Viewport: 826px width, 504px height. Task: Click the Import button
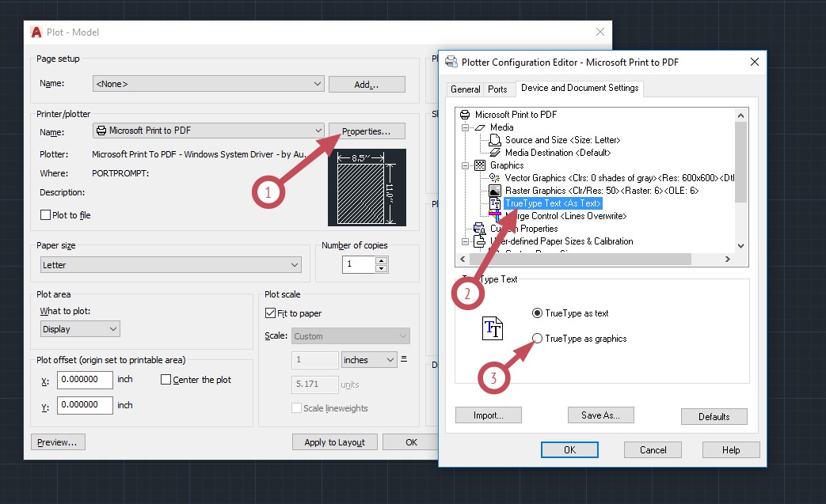489,415
